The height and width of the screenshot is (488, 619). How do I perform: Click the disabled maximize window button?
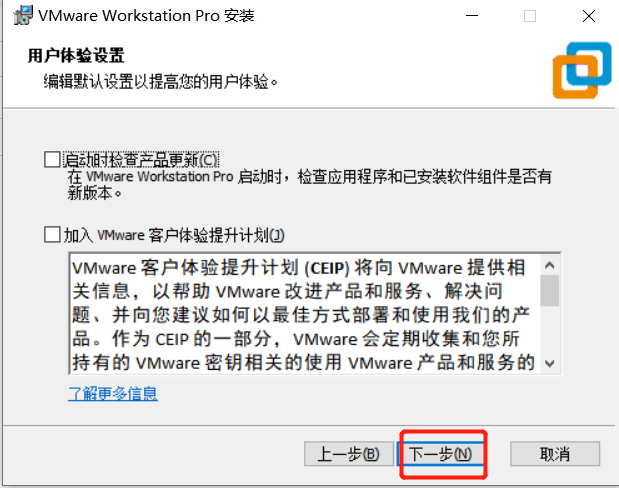(x=530, y=16)
